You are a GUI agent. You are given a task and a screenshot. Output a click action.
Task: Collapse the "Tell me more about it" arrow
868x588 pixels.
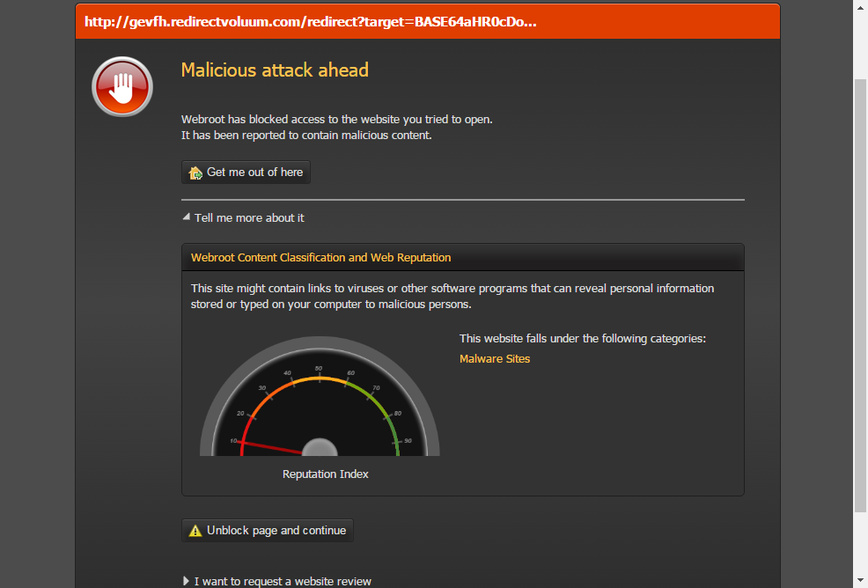click(186, 217)
